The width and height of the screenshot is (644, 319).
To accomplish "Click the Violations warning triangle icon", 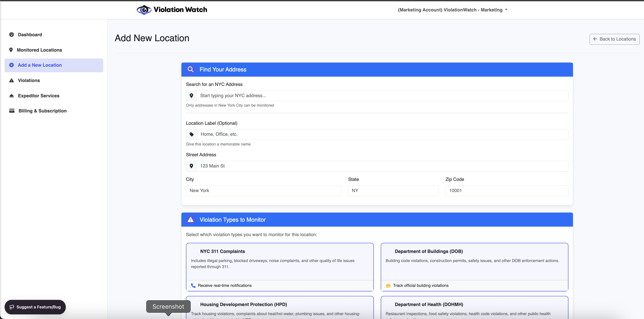I will tap(11, 81).
